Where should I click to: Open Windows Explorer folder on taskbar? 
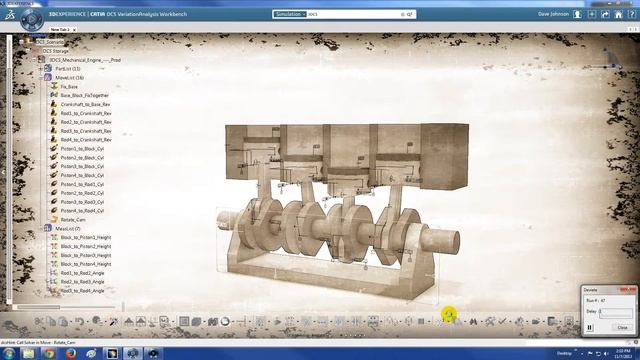coord(28,353)
